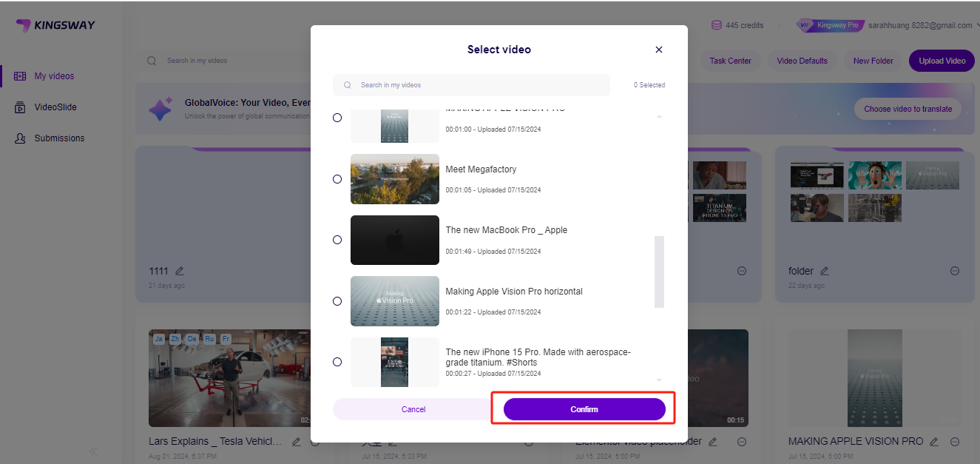Image resolution: width=980 pixels, height=464 pixels.
Task: Click the iPhone 15 Pro Shorts thumbnail
Action: click(x=395, y=362)
